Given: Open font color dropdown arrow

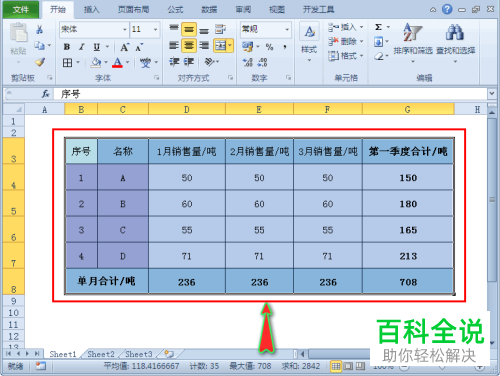Looking at the screenshot, I should pyautogui.click(x=127, y=62).
